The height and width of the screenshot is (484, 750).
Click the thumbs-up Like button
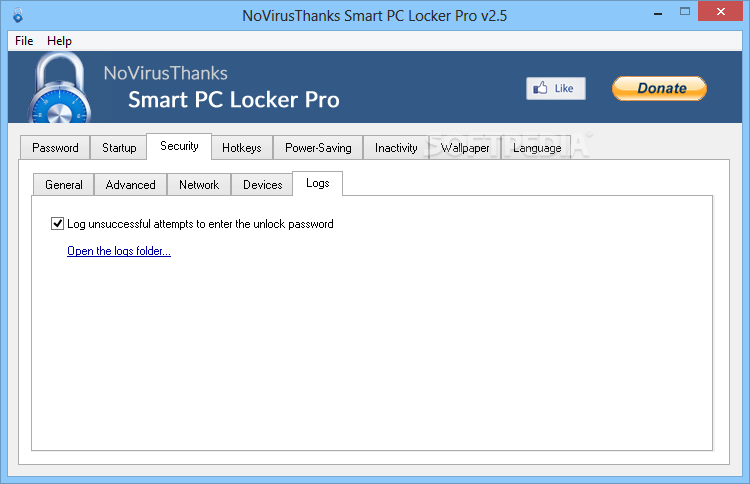pyautogui.click(x=555, y=88)
